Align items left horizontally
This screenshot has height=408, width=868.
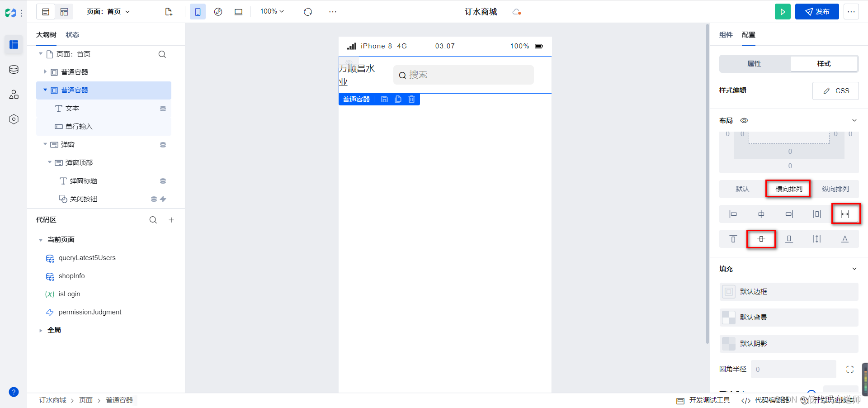[x=733, y=214]
